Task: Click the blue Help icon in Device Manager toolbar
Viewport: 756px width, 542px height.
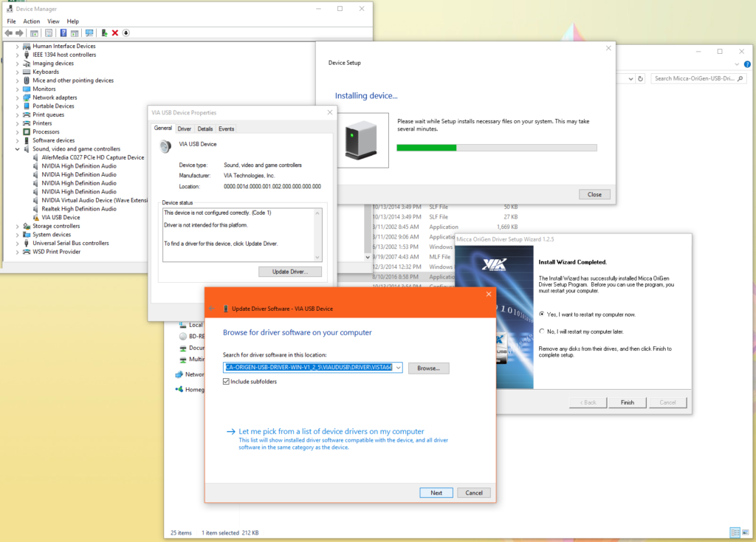Action: pyautogui.click(x=63, y=32)
